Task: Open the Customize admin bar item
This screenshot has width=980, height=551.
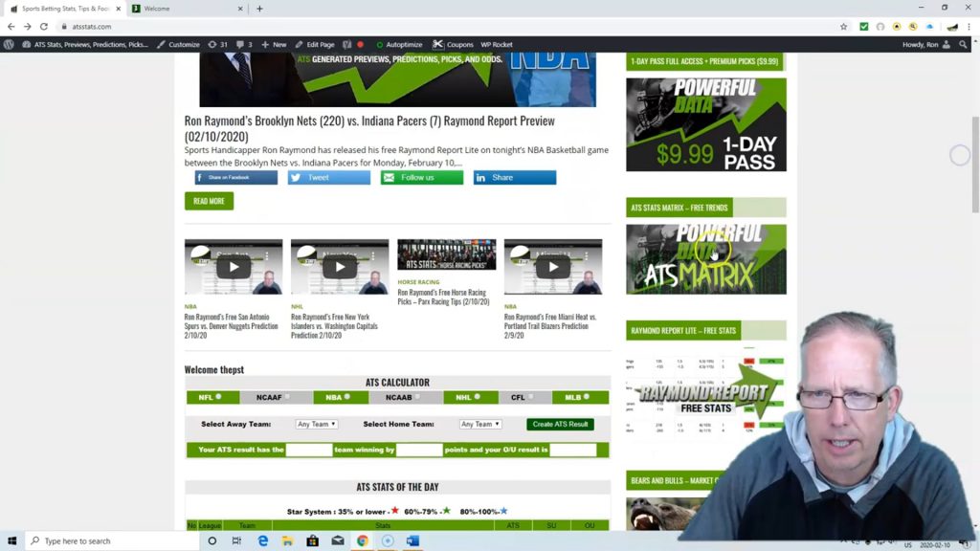Action: tap(178, 44)
